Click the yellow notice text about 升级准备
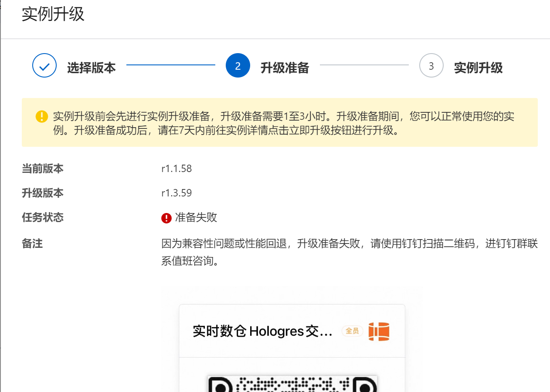This screenshot has height=392, width=550. coord(284,123)
